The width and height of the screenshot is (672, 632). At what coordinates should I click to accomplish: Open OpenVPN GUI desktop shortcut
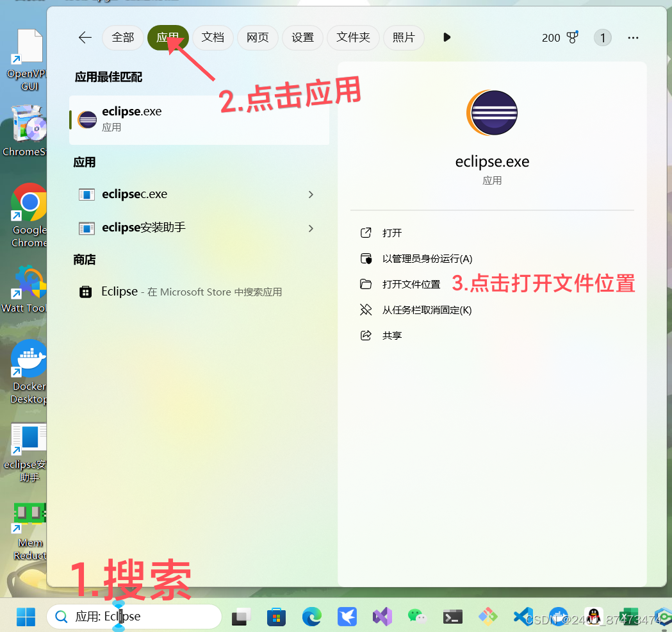26,60
